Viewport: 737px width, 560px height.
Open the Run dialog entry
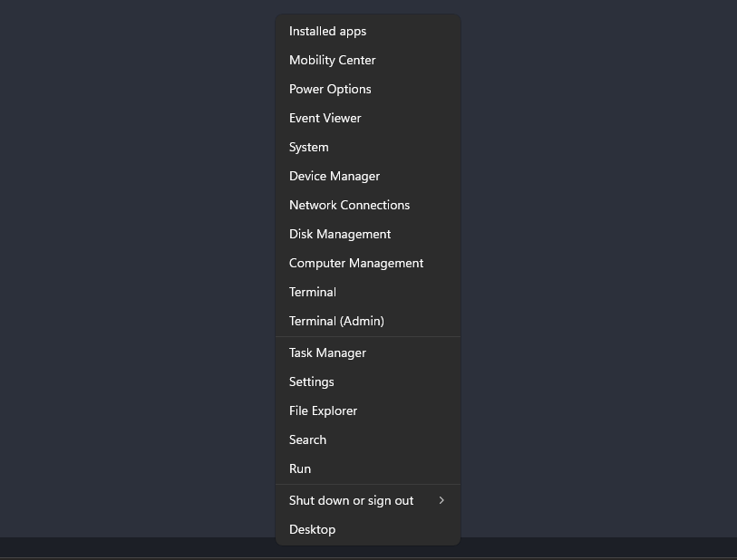pos(367,468)
